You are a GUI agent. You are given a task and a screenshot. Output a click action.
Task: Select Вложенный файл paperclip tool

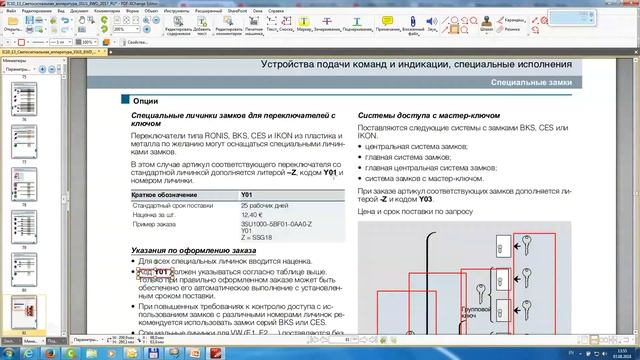click(x=413, y=25)
